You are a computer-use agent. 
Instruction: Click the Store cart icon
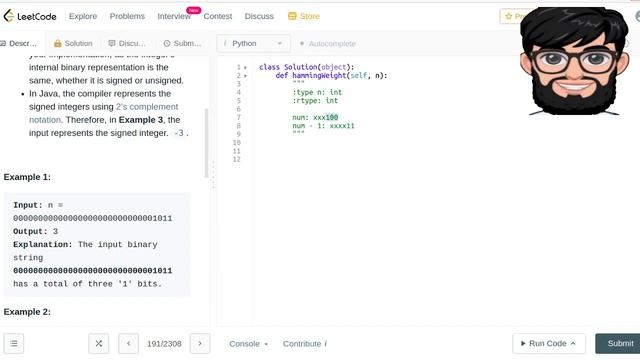coord(292,16)
